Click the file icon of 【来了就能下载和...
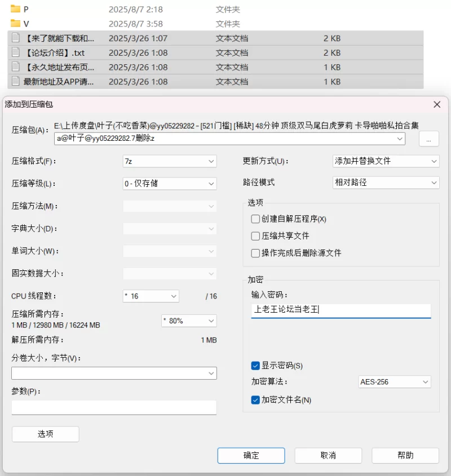Screen dimensions: 451x476 pos(15,38)
